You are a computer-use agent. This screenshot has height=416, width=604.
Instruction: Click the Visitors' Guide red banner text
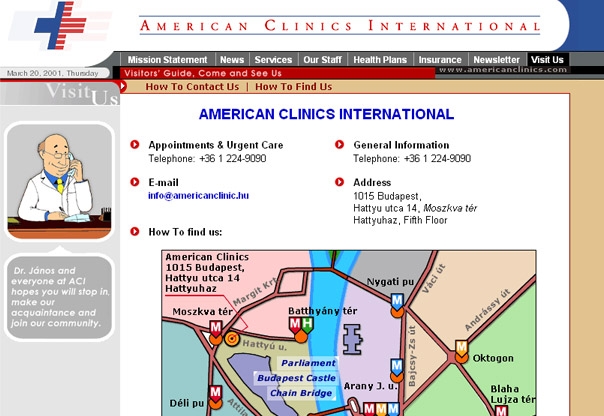tap(203, 73)
